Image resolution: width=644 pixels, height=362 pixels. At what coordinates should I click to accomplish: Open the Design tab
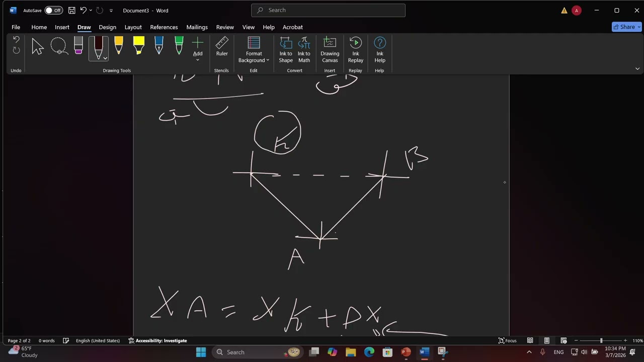(x=107, y=27)
